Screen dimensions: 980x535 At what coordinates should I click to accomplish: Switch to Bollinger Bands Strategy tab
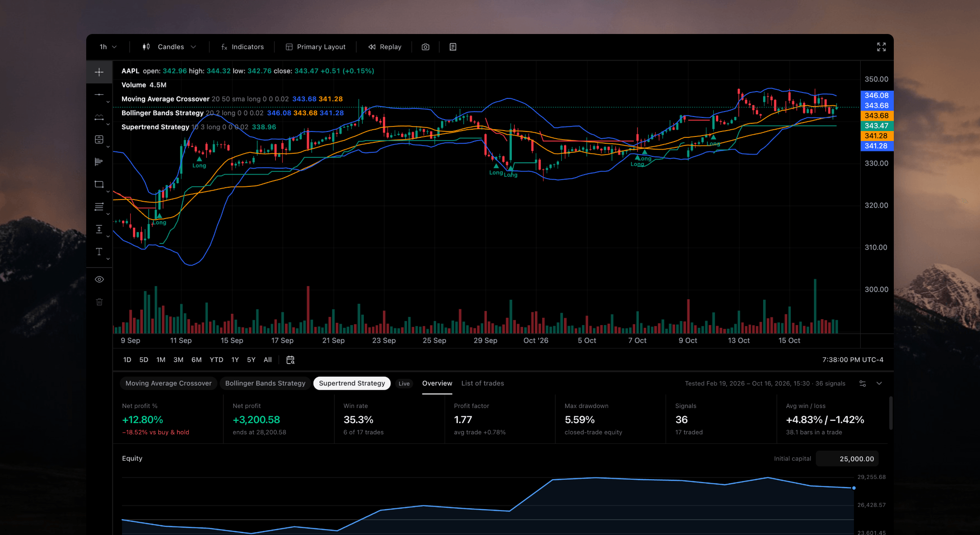265,384
